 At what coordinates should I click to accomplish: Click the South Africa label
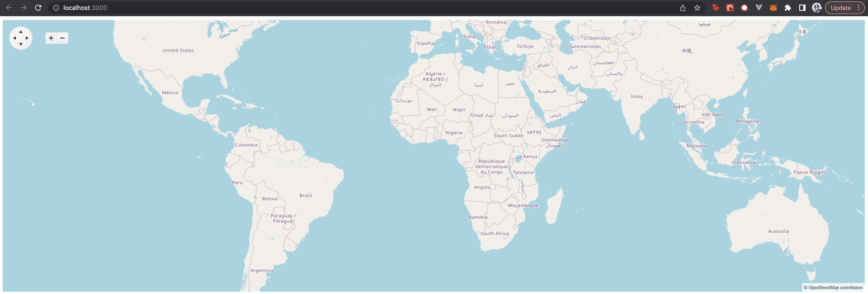point(494,233)
